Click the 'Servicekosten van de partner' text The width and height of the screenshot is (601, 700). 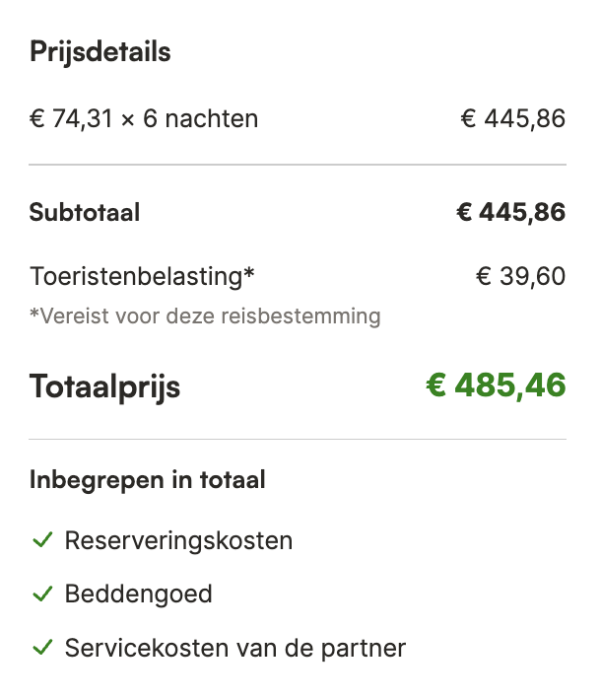(x=234, y=648)
